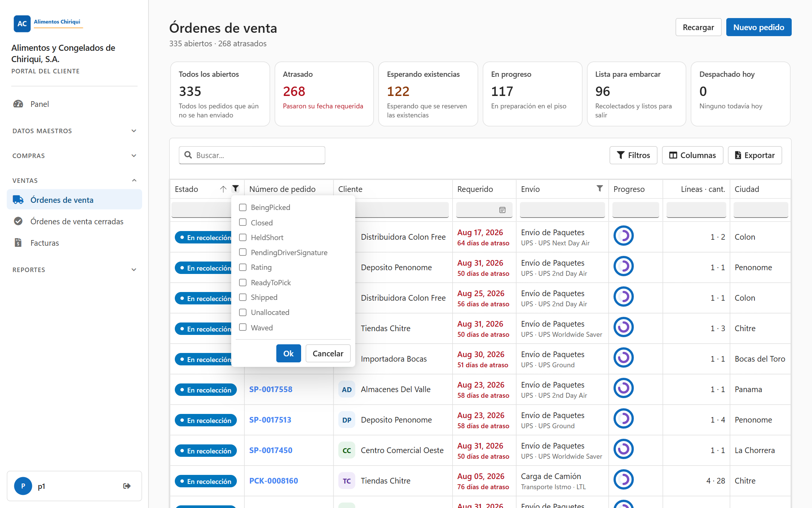
Task: Click Cancelar in the filter popup
Action: [x=328, y=353]
